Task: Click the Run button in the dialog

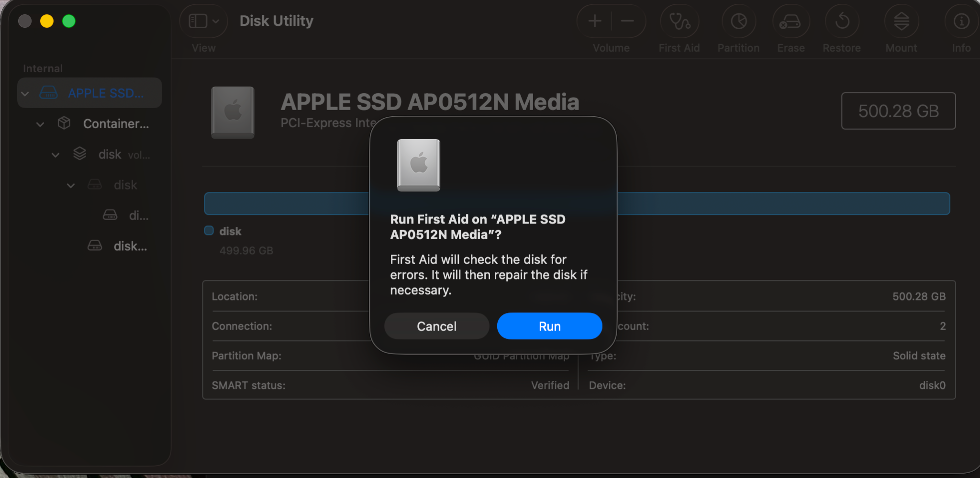Action: (x=549, y=326)
